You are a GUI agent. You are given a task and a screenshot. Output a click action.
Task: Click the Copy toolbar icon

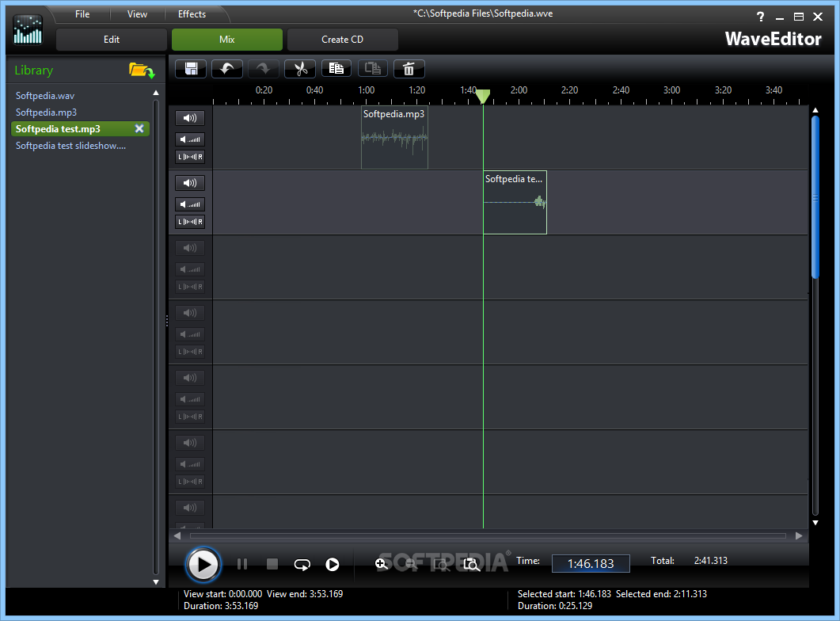(336, 69)
